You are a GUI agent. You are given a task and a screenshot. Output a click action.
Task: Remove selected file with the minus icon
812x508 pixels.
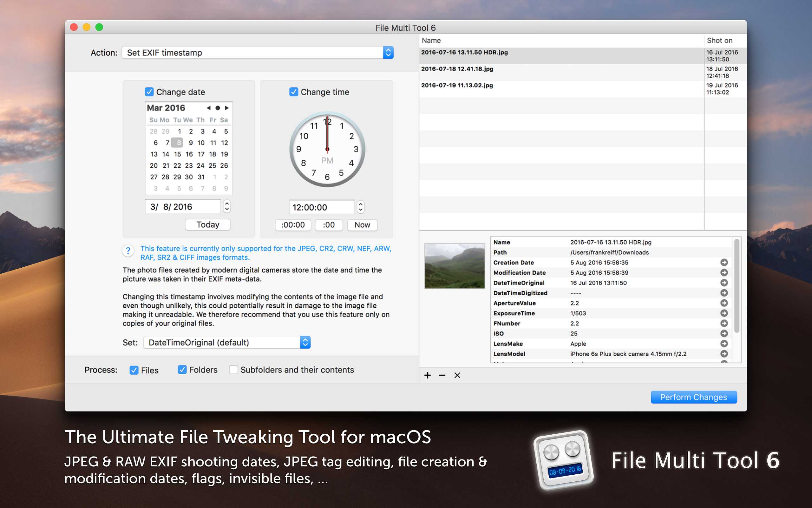442,375
